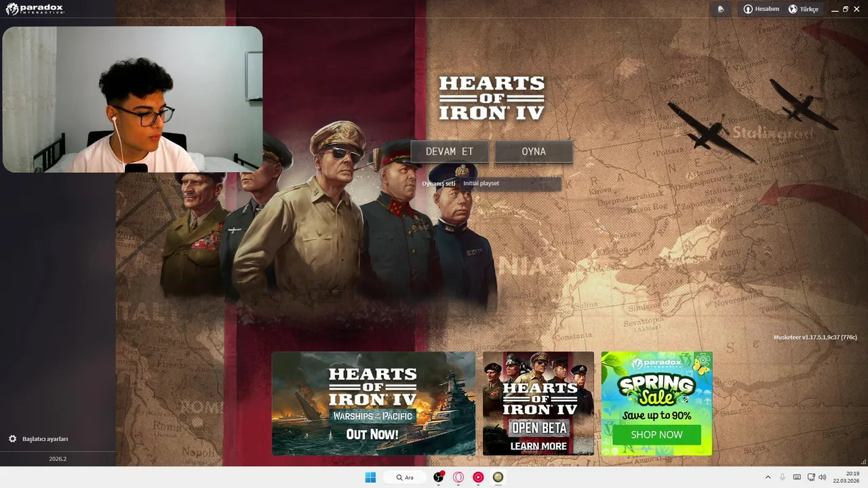868x488 pixels.
Task: Click the keyboard tray icon
Action: click(797, 478)
